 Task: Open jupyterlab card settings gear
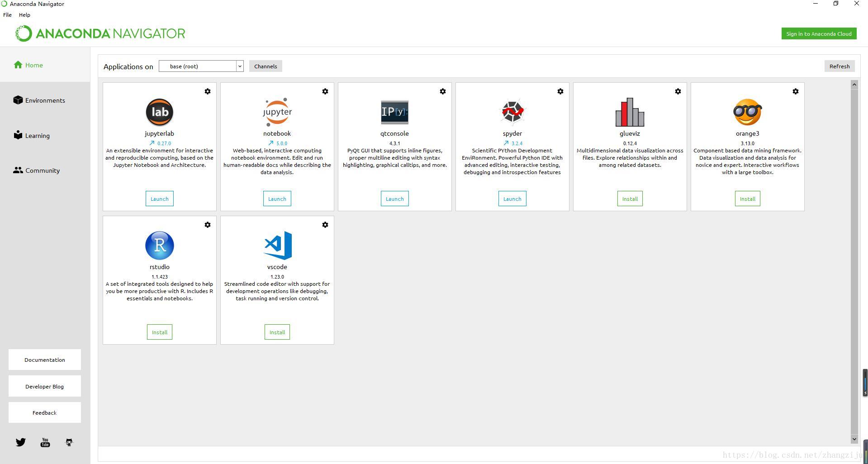coord(208,91)
